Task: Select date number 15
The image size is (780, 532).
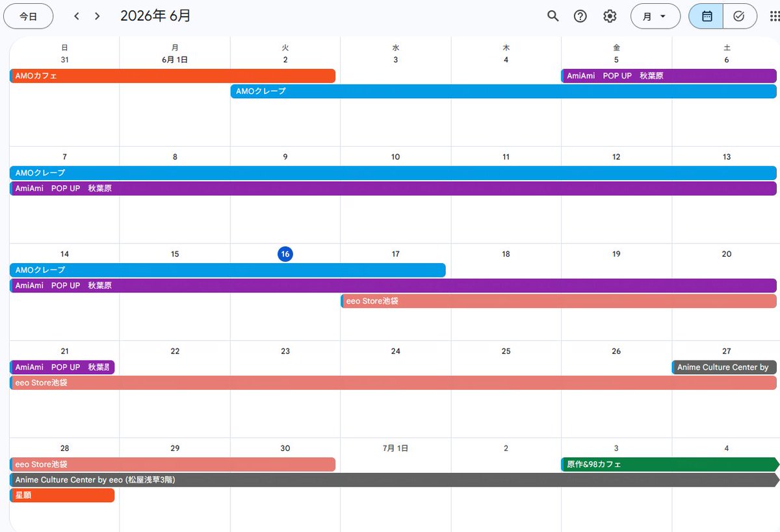Action: point(175,254)
